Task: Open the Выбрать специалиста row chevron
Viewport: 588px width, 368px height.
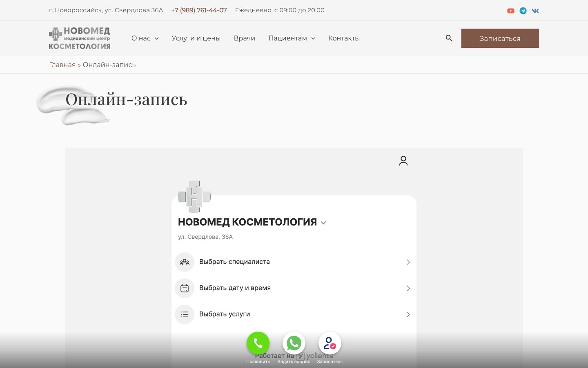Action: click(x=408, y=262)
